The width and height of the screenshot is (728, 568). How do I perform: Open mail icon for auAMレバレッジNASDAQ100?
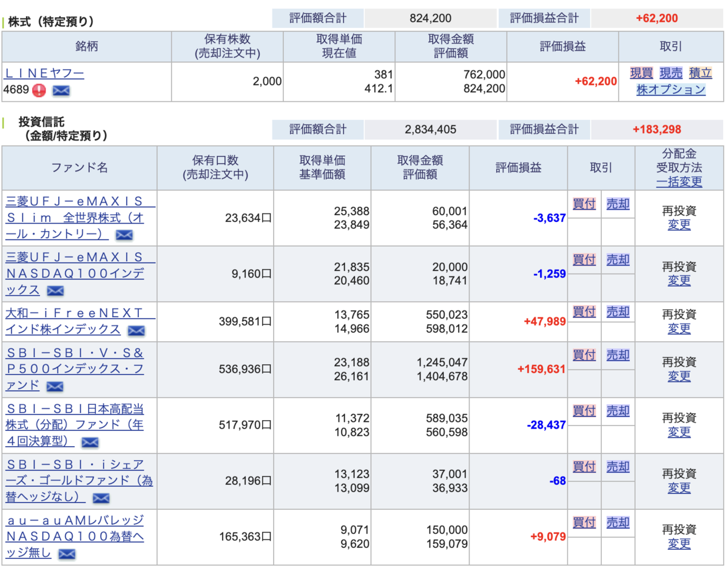point(67,553)
